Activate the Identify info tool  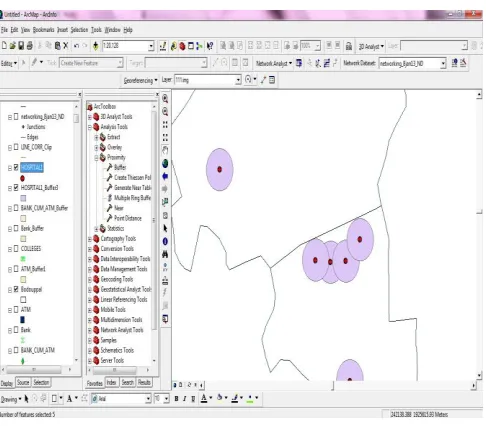point(165,241)
